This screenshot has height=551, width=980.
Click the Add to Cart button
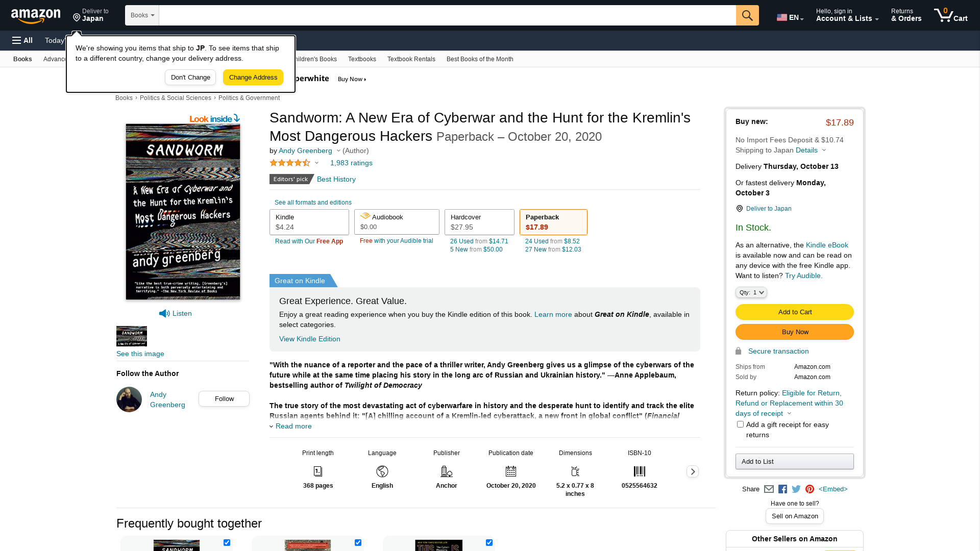[795, 312]
